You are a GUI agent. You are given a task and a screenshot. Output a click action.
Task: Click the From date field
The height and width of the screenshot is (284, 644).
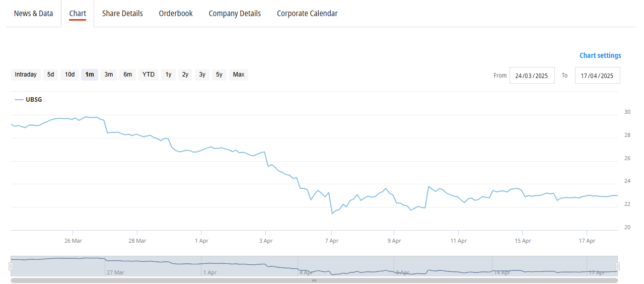pyautogui.click(x=532, y=76)
